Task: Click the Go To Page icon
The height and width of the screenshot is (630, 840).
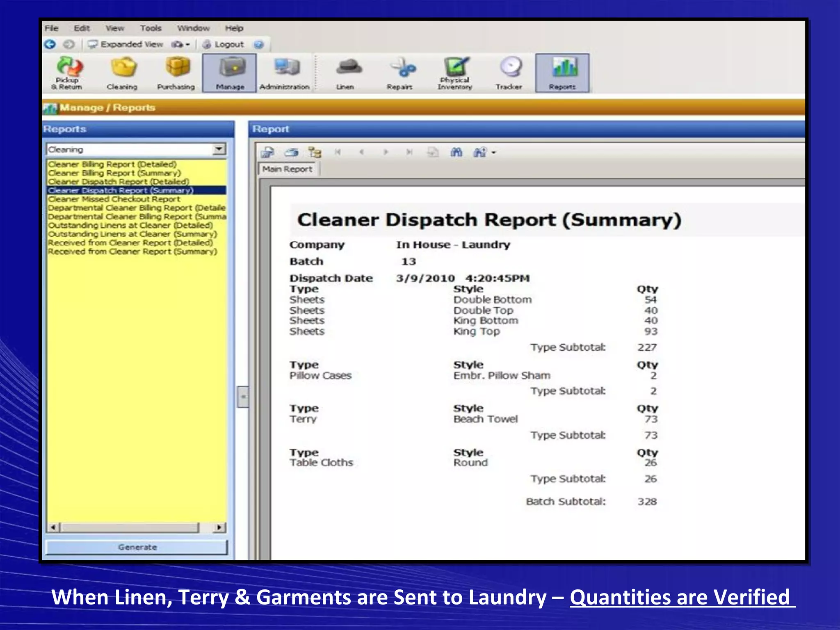Action: click(433, 153)
